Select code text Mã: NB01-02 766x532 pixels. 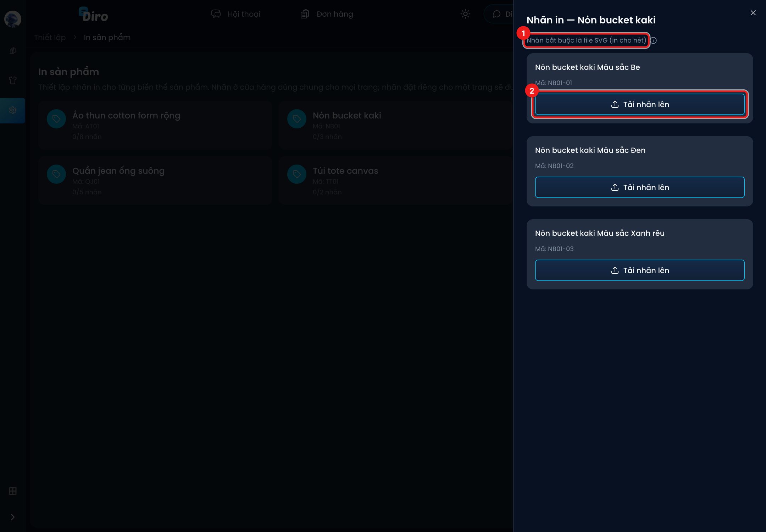point(554,166)
